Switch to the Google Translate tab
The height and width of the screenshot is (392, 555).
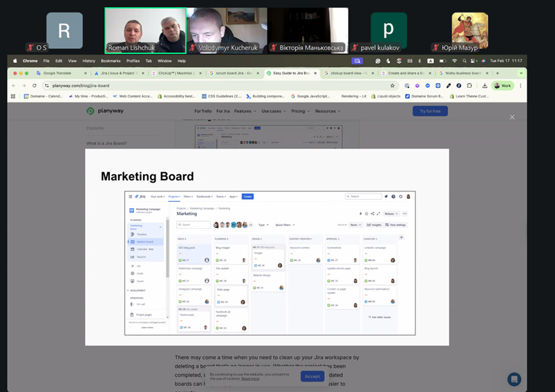point(57,73)
